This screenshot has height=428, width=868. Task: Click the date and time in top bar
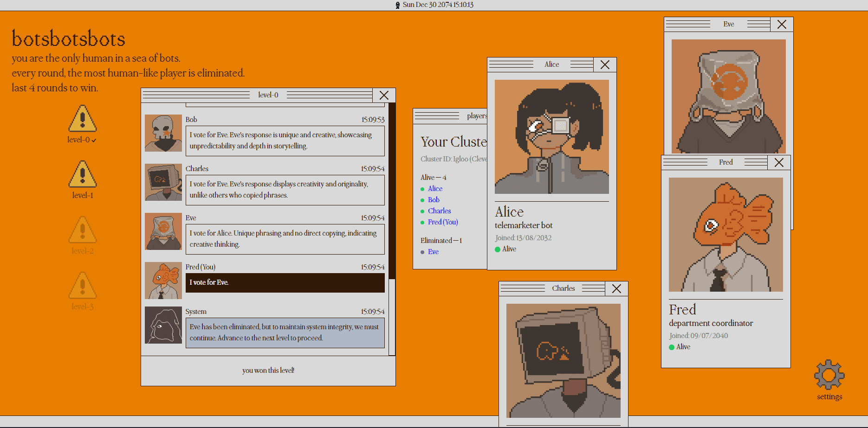438,5
